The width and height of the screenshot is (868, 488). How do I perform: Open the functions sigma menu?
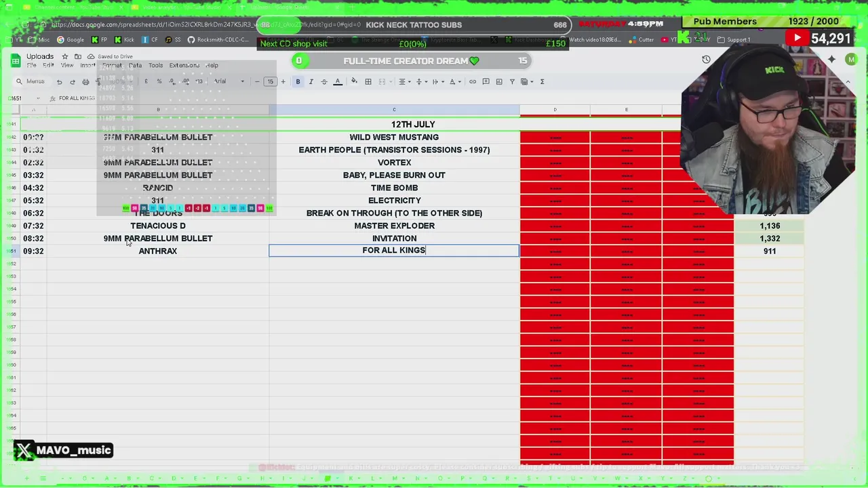click(542, 81)
